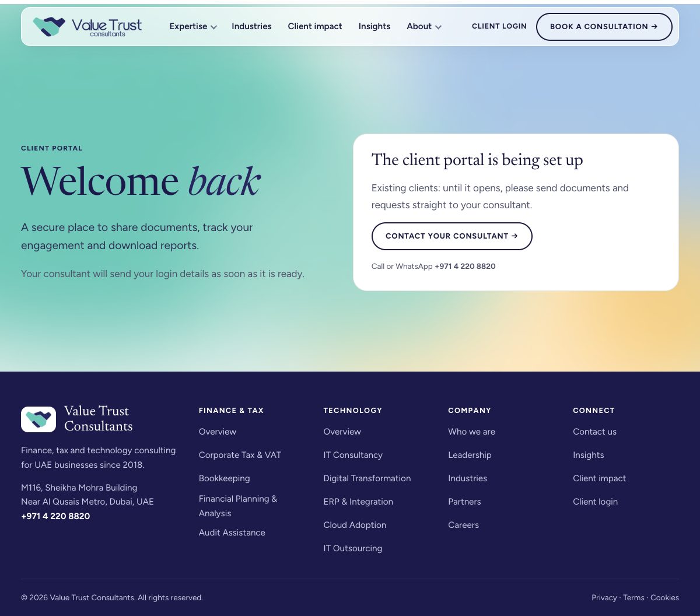This screenshot has height=616, width=700.
Task: Open the footer Client login link
Action: 595,502
